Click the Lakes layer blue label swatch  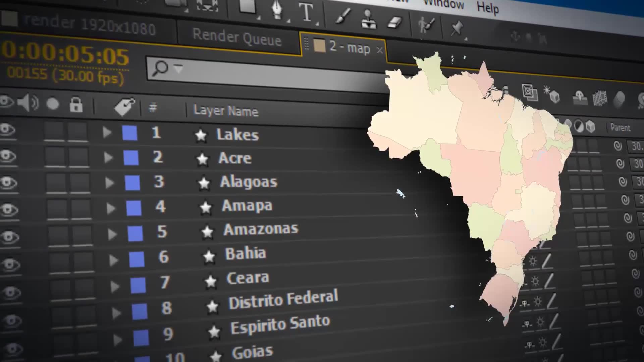[130, 133]
